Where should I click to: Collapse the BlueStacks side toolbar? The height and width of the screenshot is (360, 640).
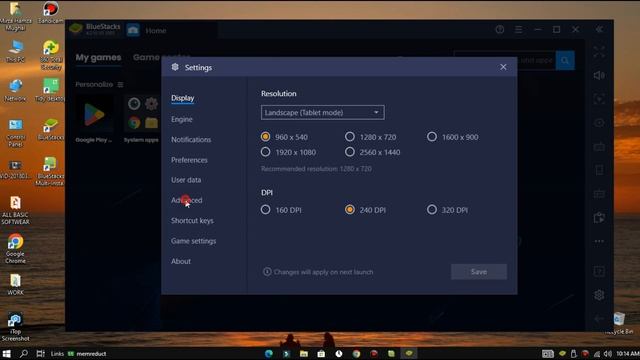tap(599, 29)
